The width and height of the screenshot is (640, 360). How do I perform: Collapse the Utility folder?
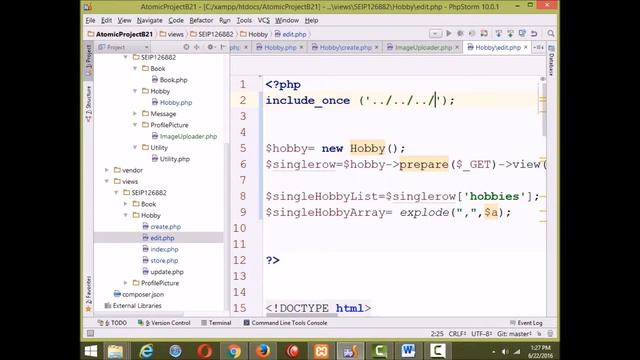[135, 147]
